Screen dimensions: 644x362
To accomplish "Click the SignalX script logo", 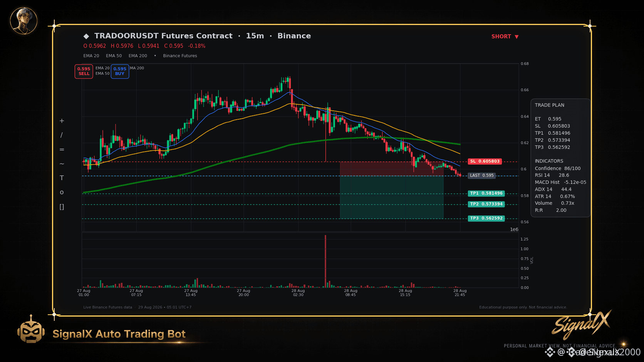I will (582, 325).
